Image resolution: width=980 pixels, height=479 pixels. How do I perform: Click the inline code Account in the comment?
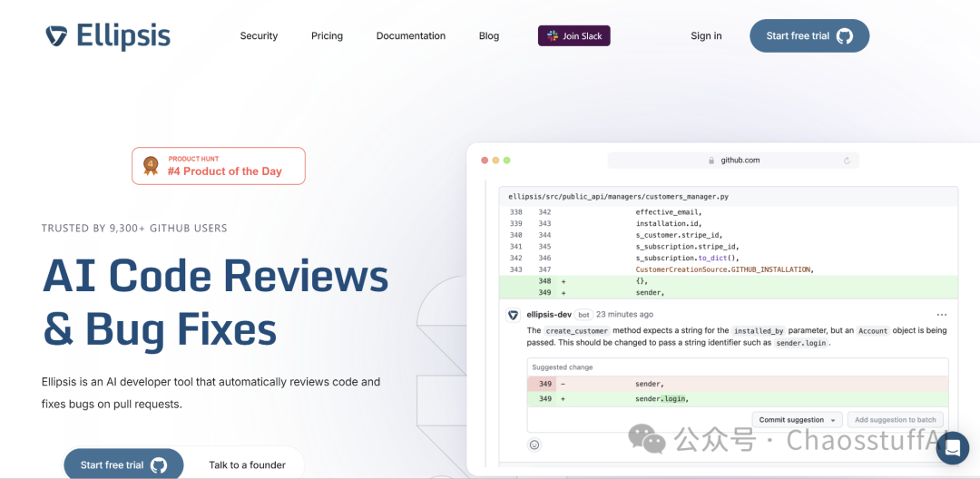(873, 331)
